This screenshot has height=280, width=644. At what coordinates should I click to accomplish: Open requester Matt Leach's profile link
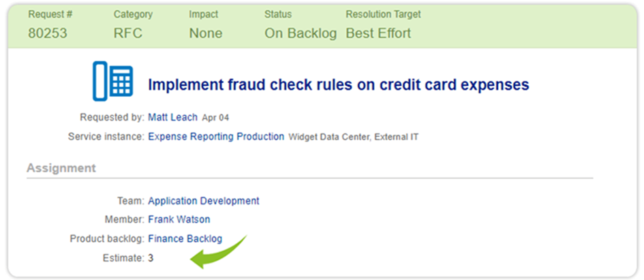[x=172, y=117]
